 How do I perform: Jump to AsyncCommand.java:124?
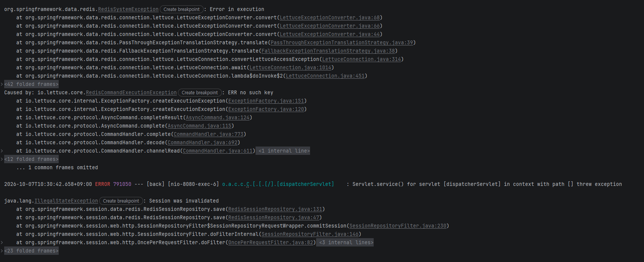tap(218, 117)
